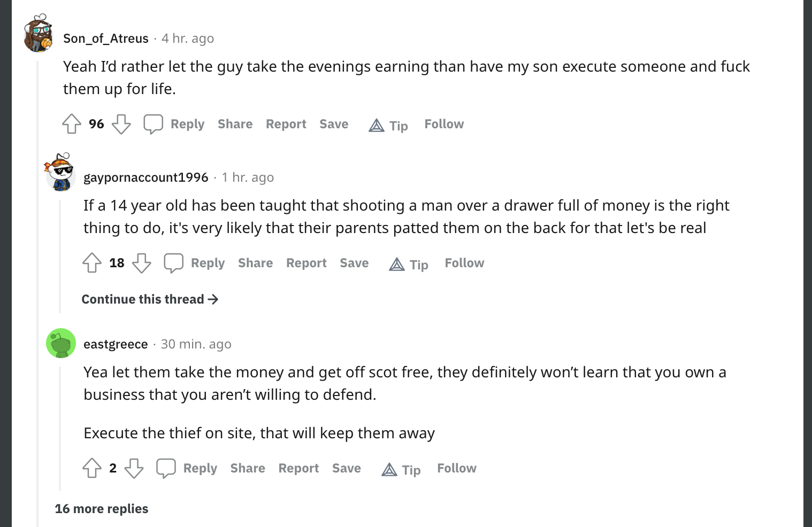Open Son_of_Atreus's avatar profile
The image size is (812, 527).
pyautogui.click(x=39, y=33)
